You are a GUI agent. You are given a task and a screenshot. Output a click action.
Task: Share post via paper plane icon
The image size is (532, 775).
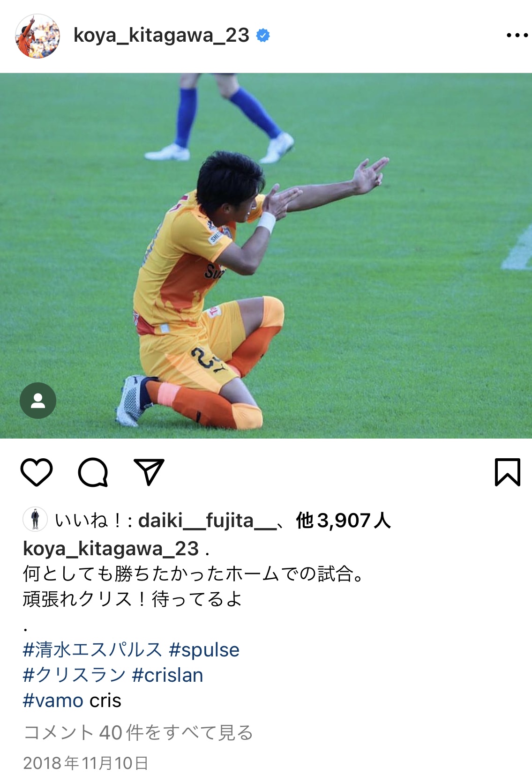point(149,471)
